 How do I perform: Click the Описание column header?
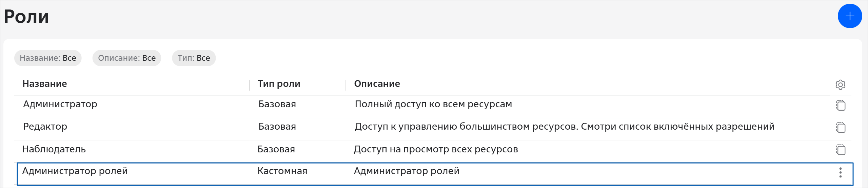click(x=377, y=84)
